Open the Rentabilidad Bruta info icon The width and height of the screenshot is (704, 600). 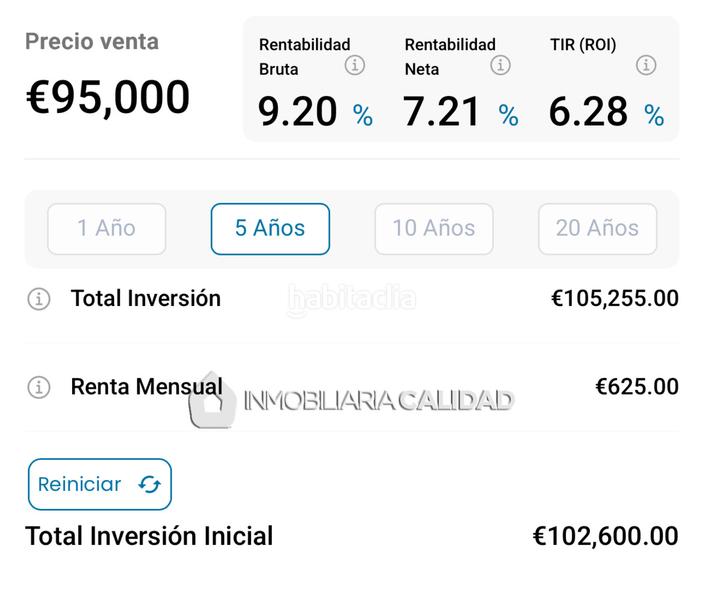[x=355, y=65]
